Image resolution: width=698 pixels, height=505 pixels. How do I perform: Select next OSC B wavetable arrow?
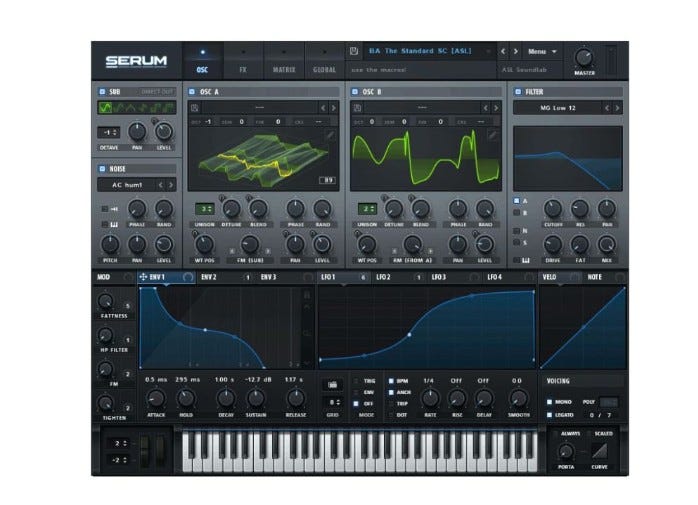click(x=496, y=108)
